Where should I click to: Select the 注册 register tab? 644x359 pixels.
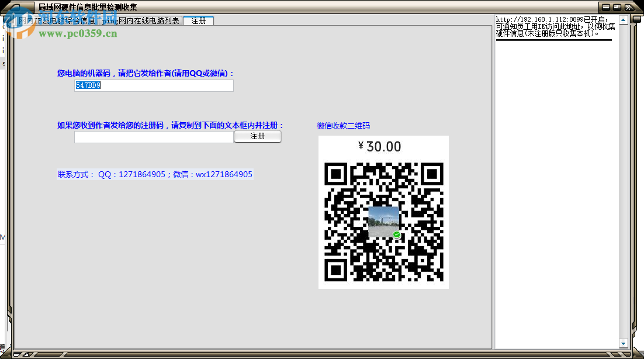tap(198, 20)
